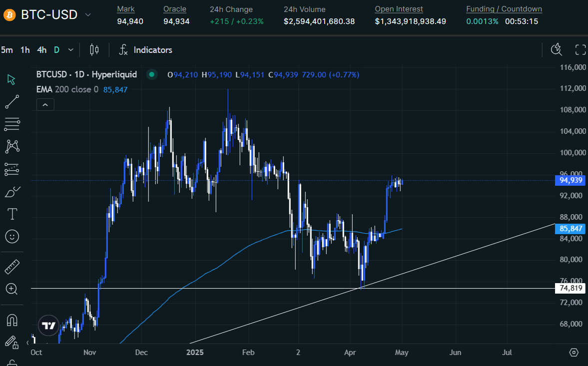Click the 100,000 price axis label
The width and height of the screenshot is (588, 366).
(573, 152)
